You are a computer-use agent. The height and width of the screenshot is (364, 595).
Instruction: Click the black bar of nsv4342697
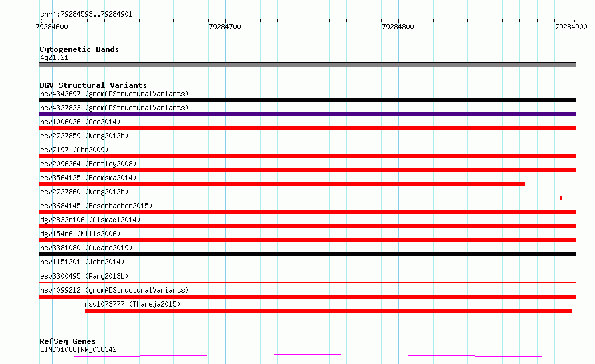pyautogui.click(x=308, y=100)
